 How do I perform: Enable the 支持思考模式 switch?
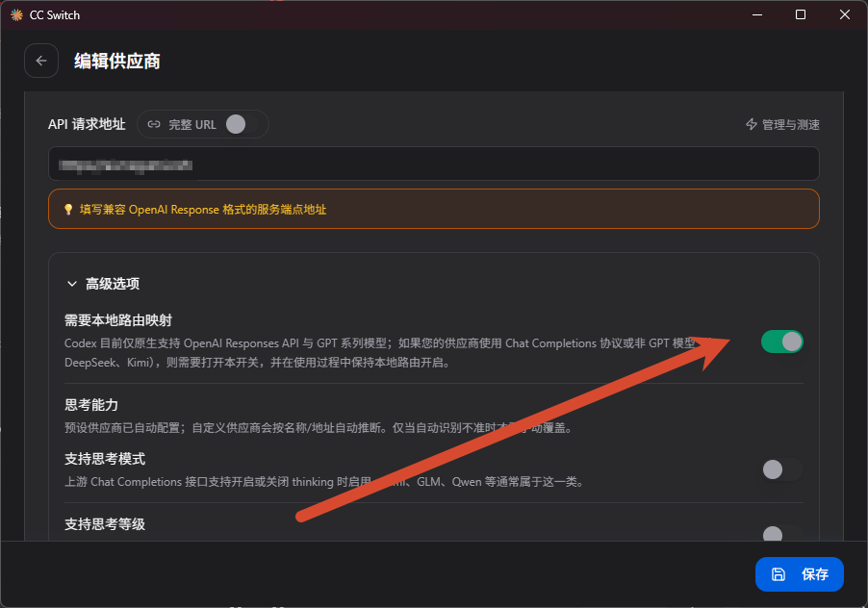click(x=781, y=469)
